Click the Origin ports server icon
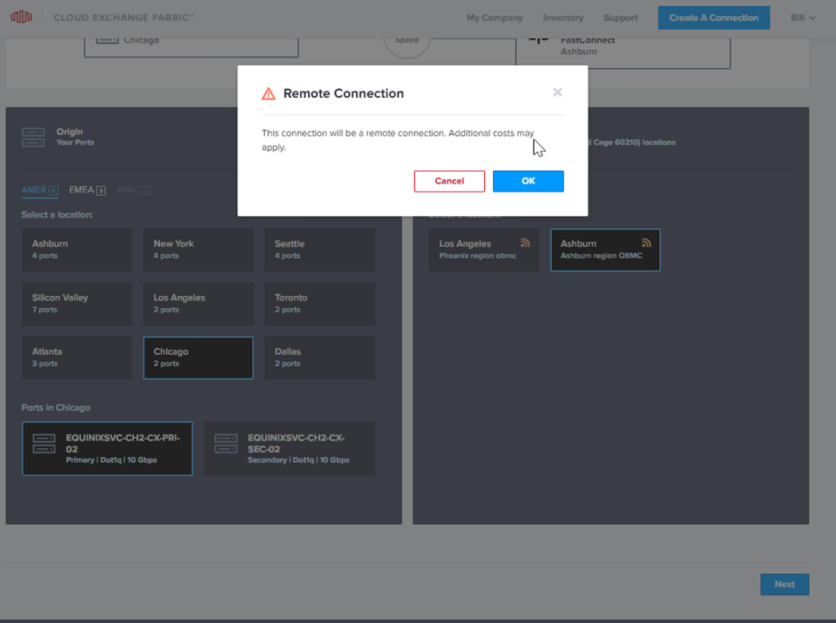This screenshot has width=836, height=623. point(33,137)
